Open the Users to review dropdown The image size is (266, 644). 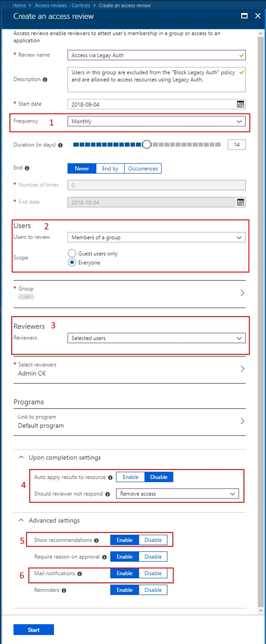(x=156, y=238)
